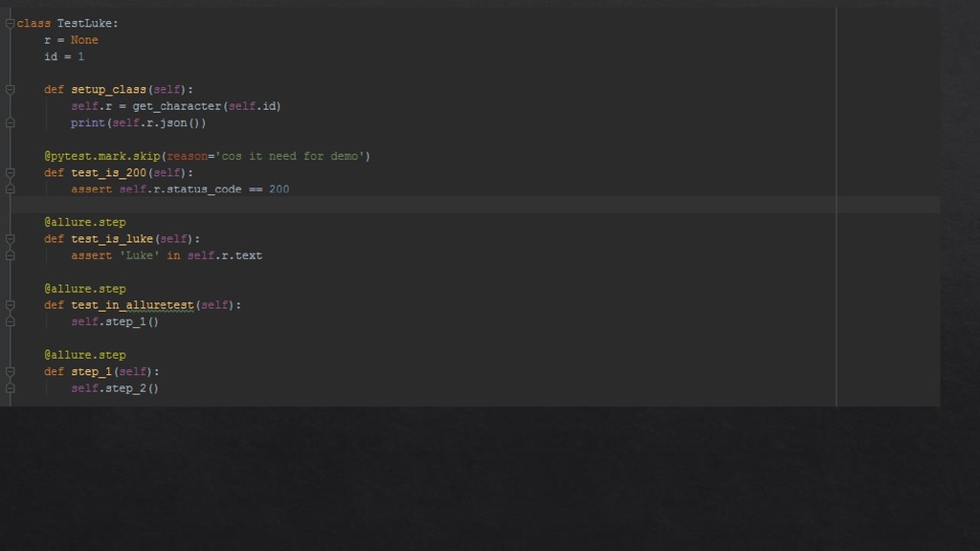This screenshot has height=551, width=980.
Task: Collapse the test_is_200 method fold marker
Action: click(x=10, y=173)
